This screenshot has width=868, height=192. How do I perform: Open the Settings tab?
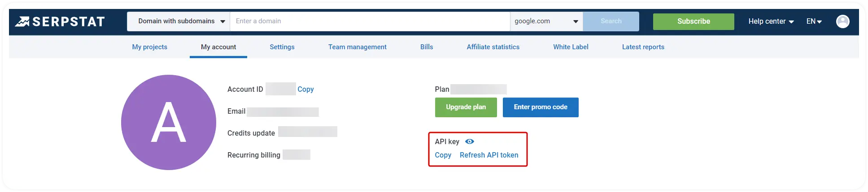click(x=282, y=47)
